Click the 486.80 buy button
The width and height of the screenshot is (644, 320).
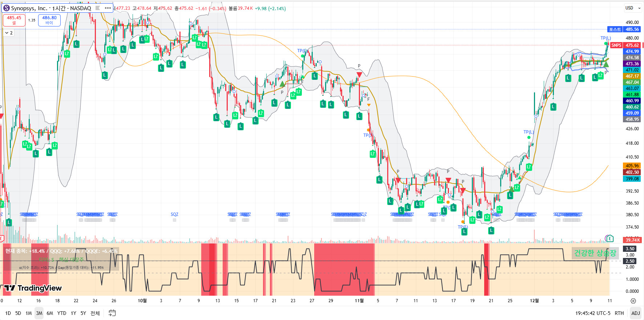(x=49, y=20)
